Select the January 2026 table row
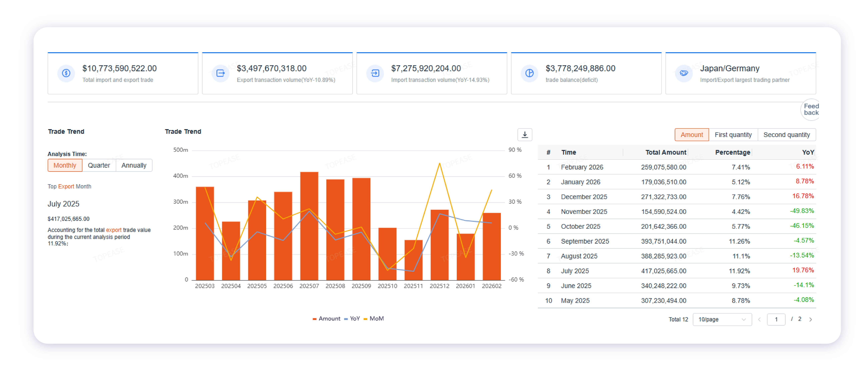The image size is (868, 374). pos(677,182)
